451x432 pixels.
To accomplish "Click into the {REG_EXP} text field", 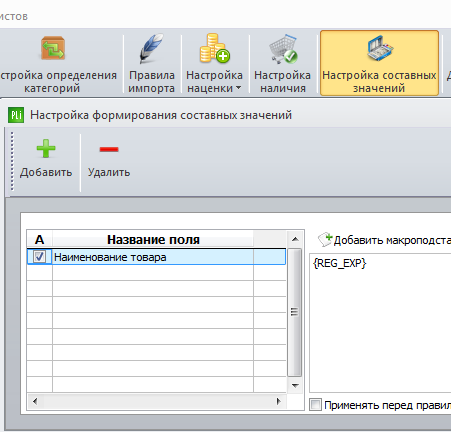I will pos(380,323).
